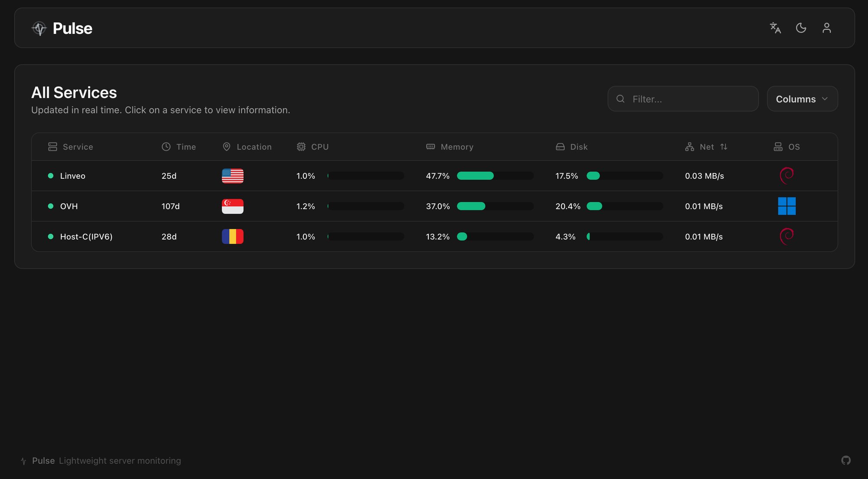Click the Romania flag for Host-C
The image size is (868, 479).
pyautogui.click(x=233, y=236)
